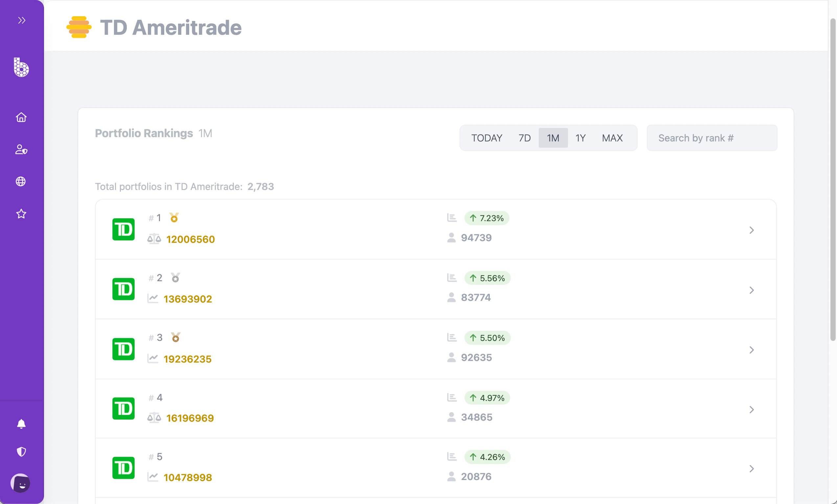Select the TODAY time range
This screenshot has width=837, height=504.
point(486,138)
